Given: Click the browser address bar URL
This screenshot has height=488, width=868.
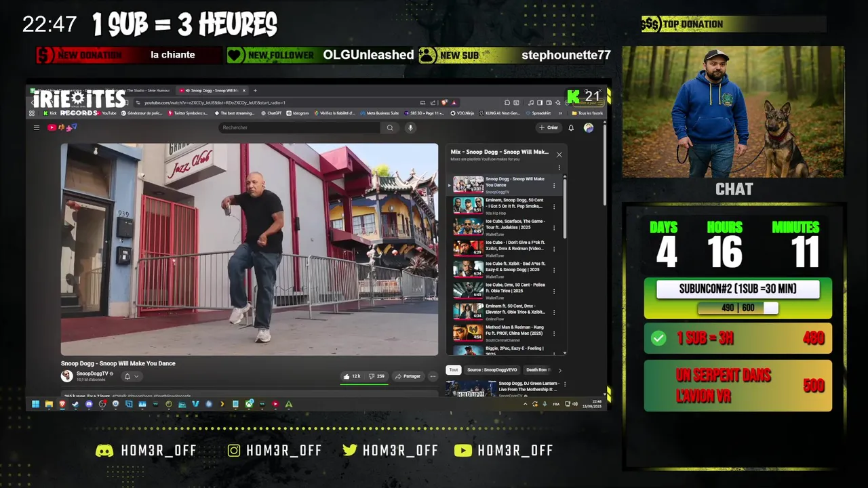Looking at the screenshot, I should (x=214, y=103).
